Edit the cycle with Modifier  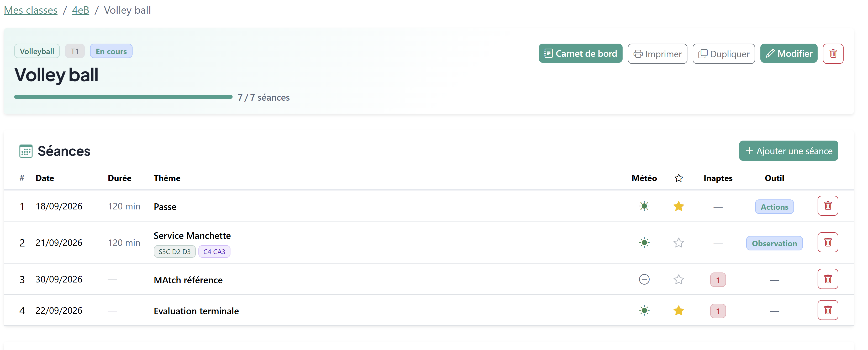click(788, 53)
